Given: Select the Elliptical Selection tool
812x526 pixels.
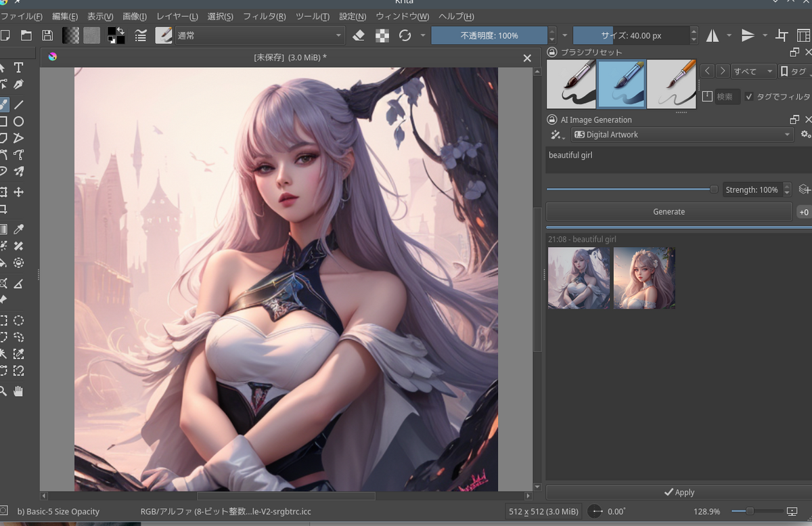Looking at the screenshot, I should pos(19,321).
